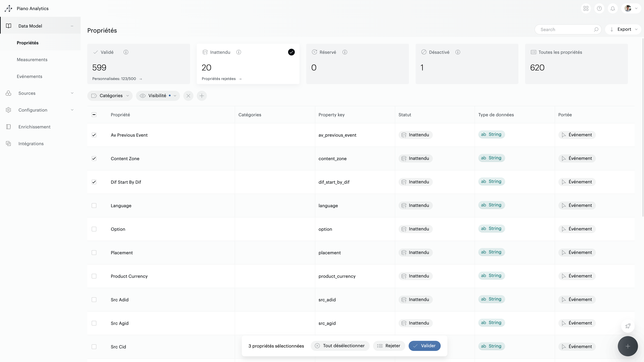Click the info icon next to Validé

pyautogui.click(x=126, y=52)
